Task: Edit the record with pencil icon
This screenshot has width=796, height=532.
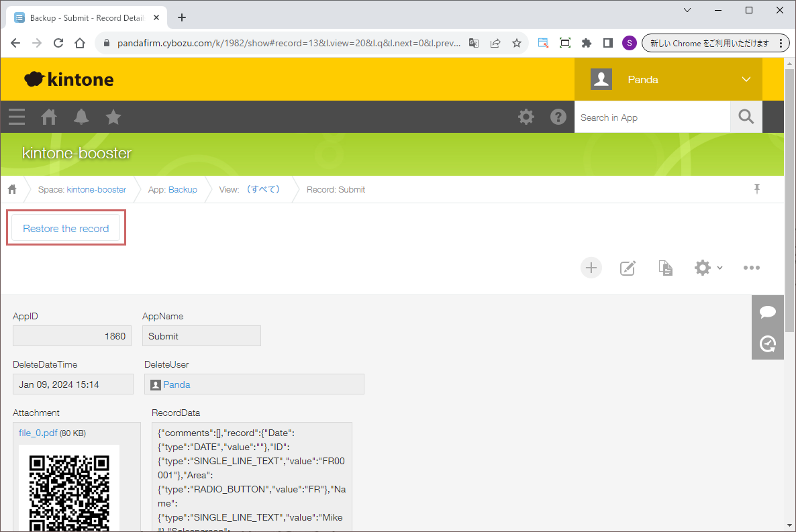Action: (x=628, y=268)
